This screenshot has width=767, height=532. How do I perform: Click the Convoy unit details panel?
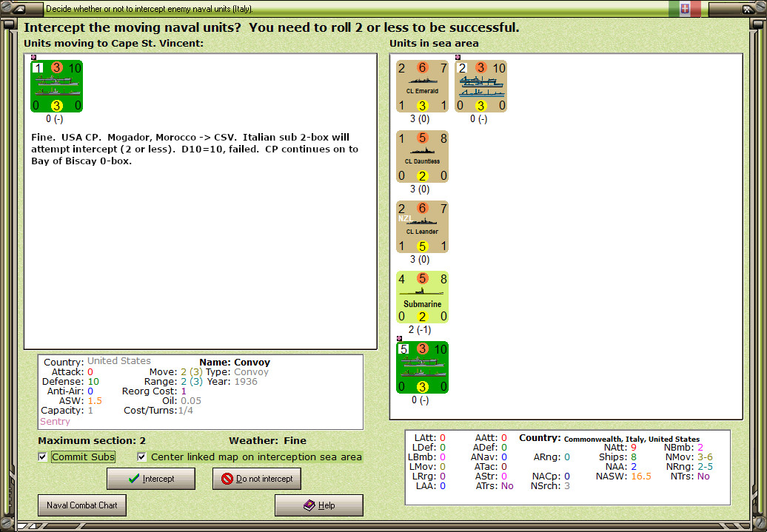click(200, 387)
